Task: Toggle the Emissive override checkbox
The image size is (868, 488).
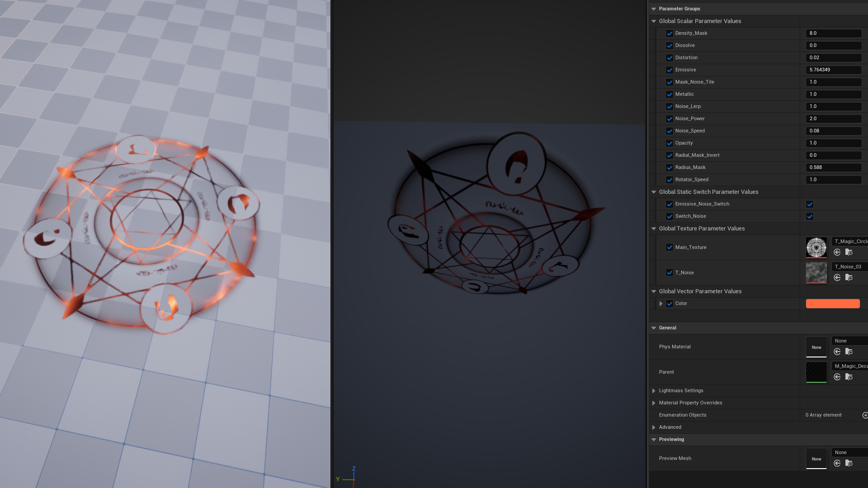Action: [x=670, y=70]
